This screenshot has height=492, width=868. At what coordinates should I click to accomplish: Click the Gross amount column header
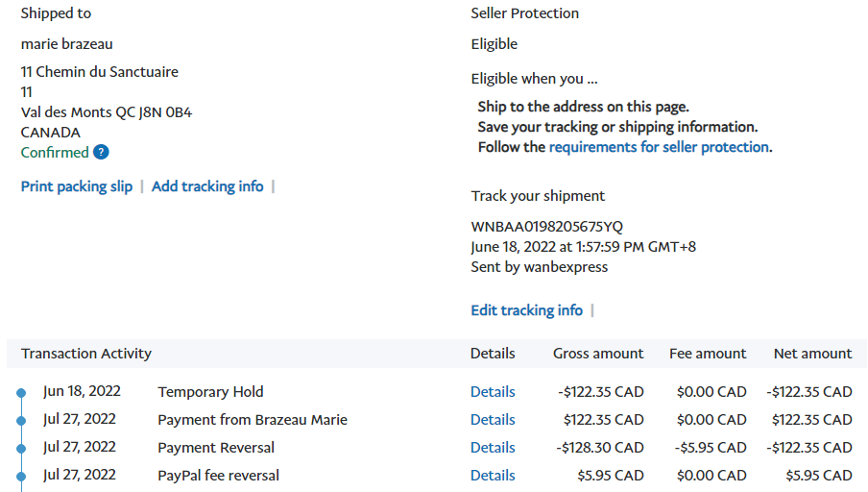click(x=598, y=354)
